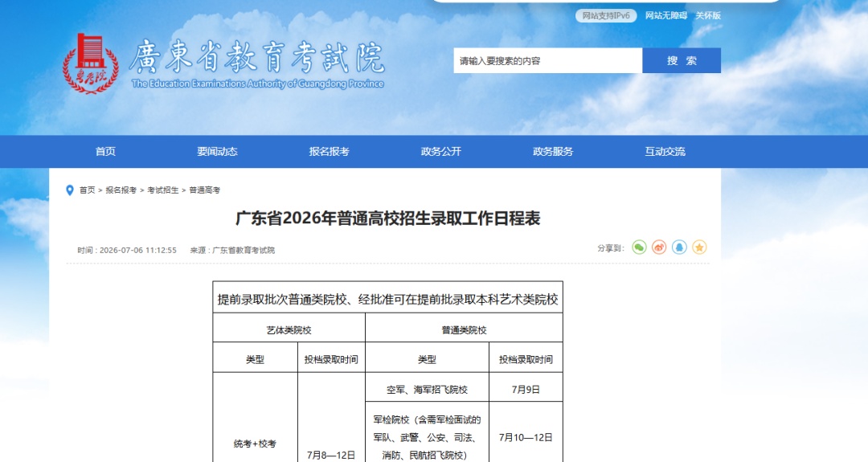This screenshot has width=868, height=462.
Task: Share the article via WeChat icon
Action: [640, 247]
